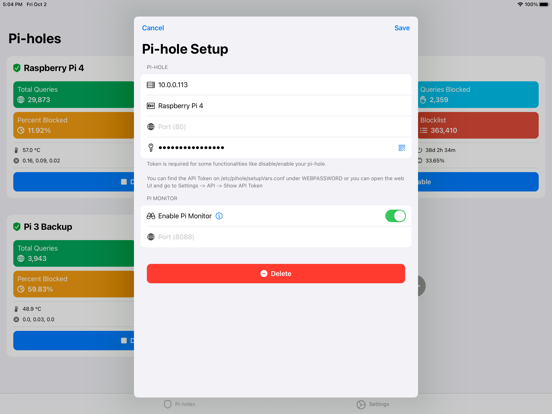The width and height of the screenshot is (552, 414).
Task: Click the minus icon on the Delete button
Action: point(264,274)
